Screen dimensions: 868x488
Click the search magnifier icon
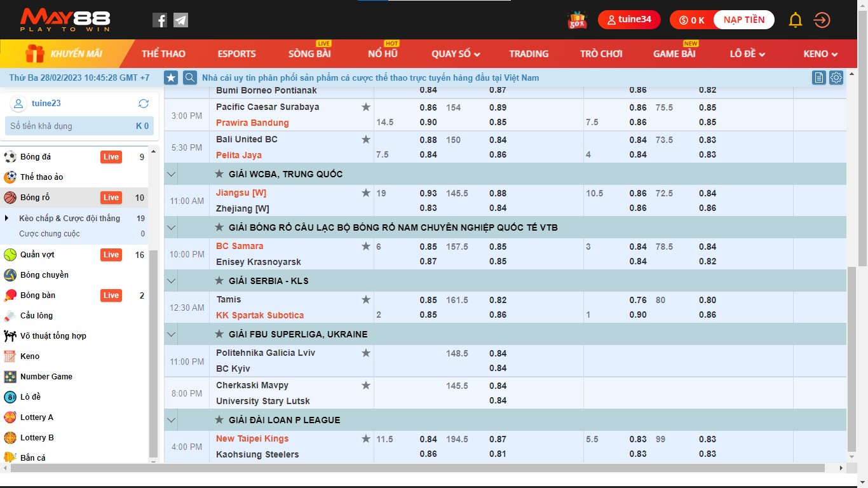[x=189, y=78]
